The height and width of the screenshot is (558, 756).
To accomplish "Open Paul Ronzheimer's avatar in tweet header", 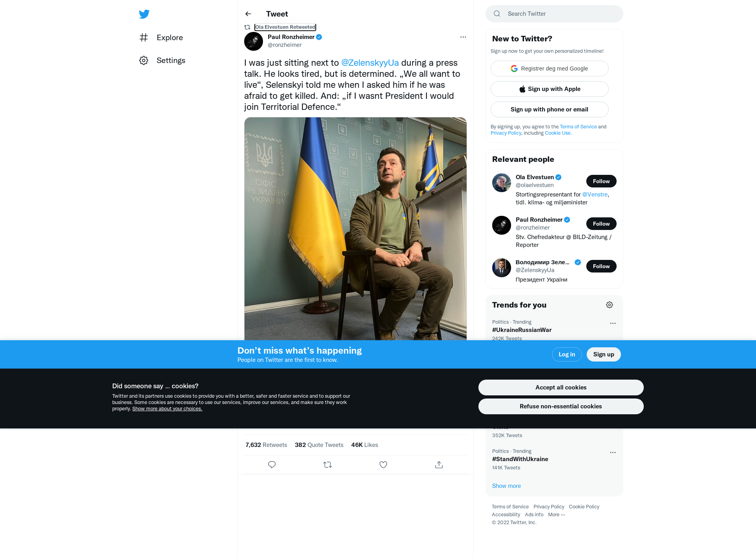I will 254,41.
